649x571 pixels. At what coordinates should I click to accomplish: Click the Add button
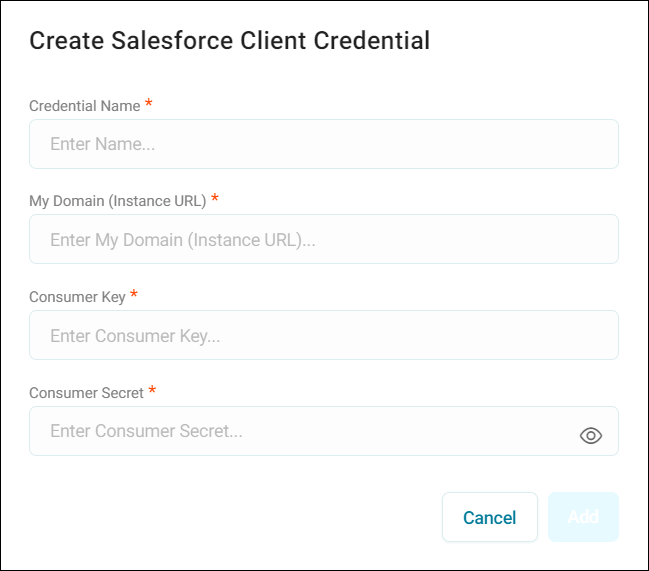[583, 517]
